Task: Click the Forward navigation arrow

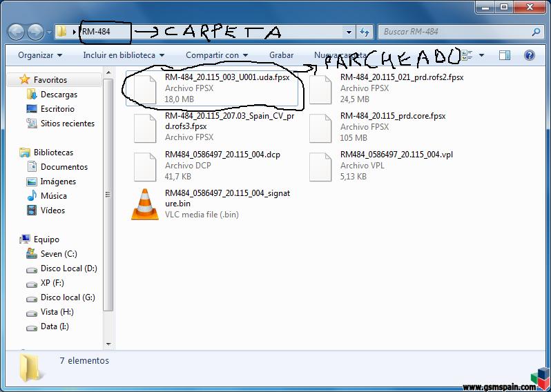Action: 35,32
